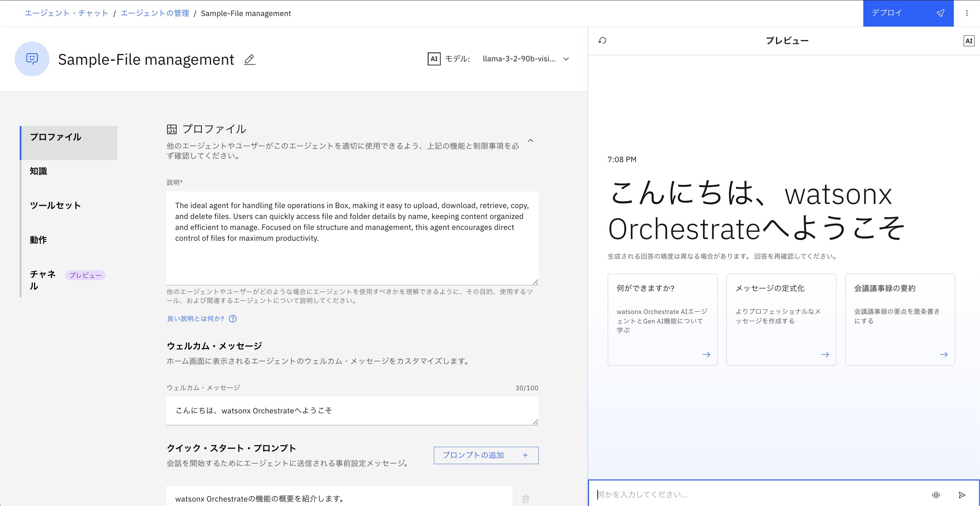Switch to the 動作 sidebar tab
Screen dimensions: 980x506
coord(38,240)
